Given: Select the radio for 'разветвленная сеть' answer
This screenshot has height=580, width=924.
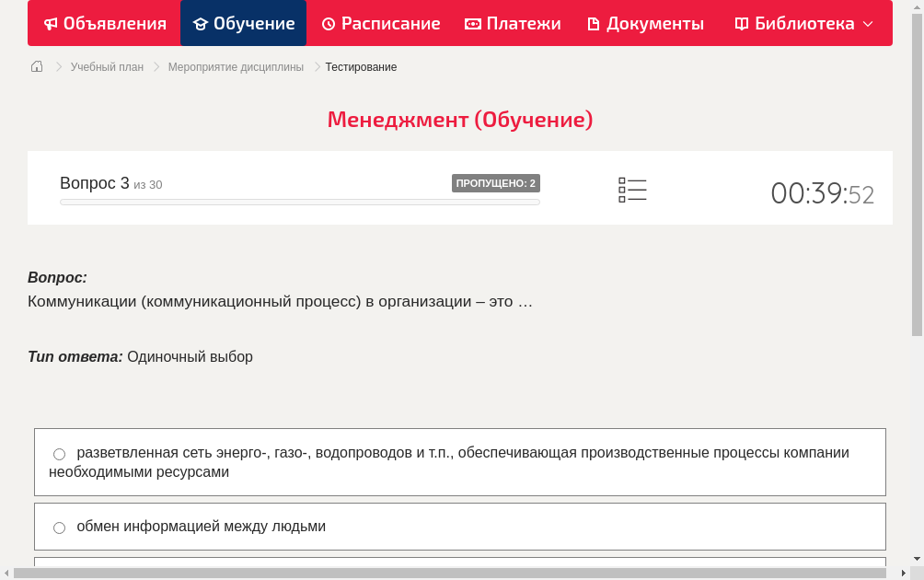Looking at the screenshot, I should (x=59, y=453).
